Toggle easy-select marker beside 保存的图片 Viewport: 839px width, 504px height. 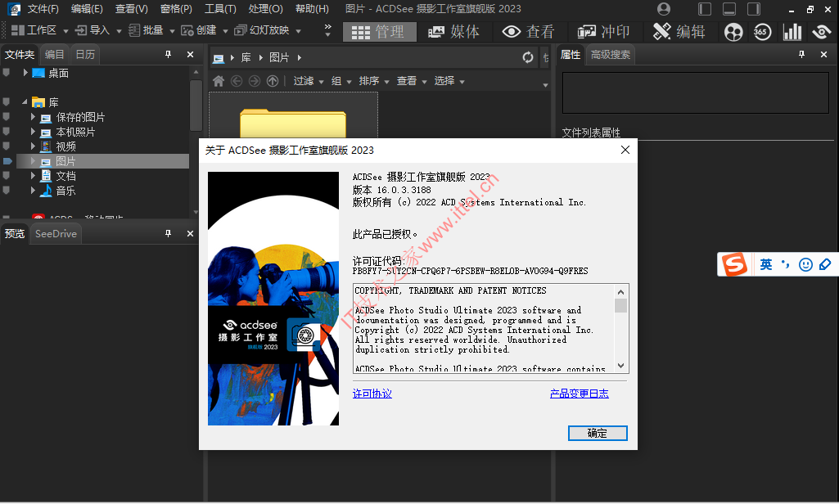[6, 117]
